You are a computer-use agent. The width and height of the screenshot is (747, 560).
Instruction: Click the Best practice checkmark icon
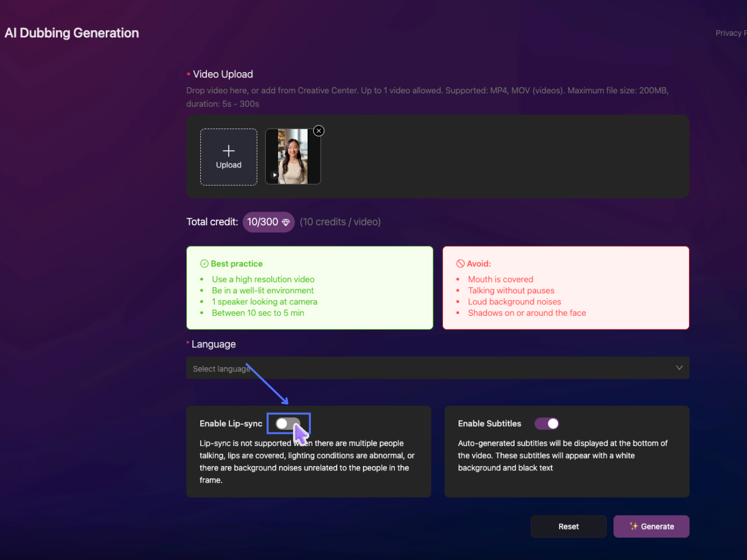click(204, 264)
